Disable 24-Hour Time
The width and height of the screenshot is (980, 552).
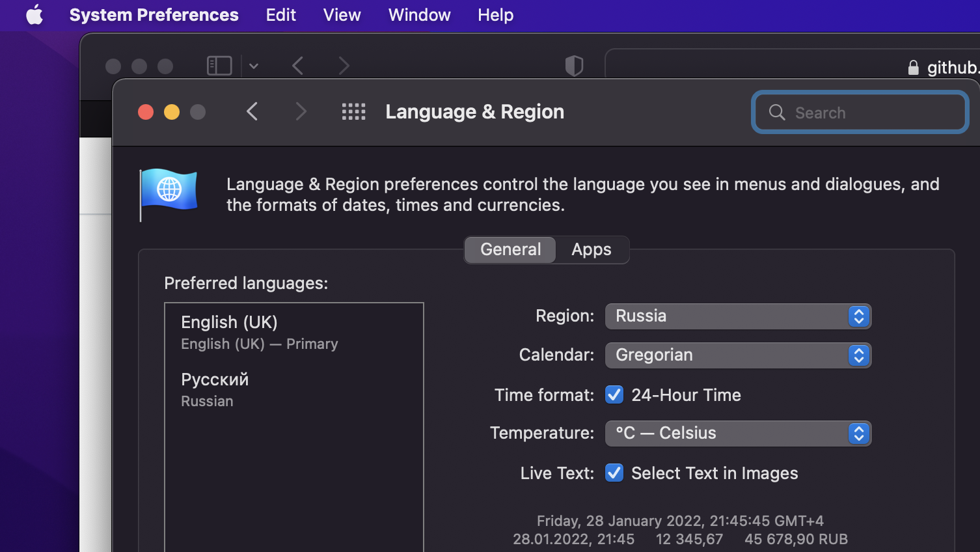point(614,394)
